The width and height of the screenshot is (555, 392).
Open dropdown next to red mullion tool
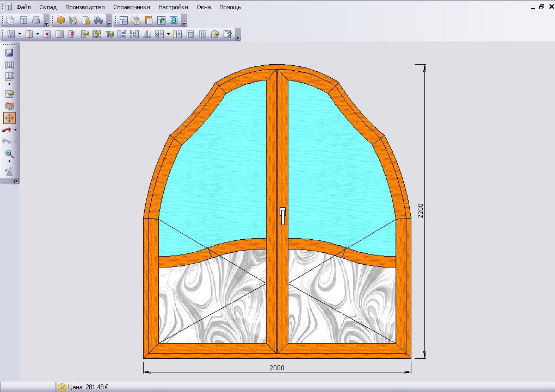[38, 34]
